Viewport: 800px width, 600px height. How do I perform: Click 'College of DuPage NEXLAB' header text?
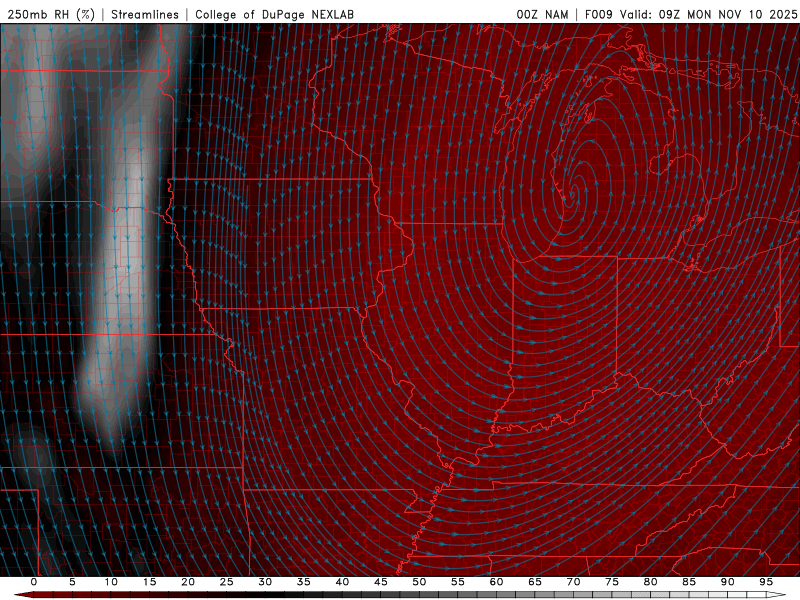(x=274, y=14)
